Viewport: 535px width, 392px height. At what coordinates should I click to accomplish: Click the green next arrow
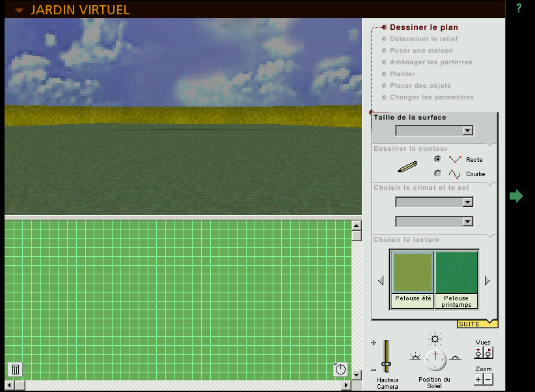pyautogui.click(x=516, y=196)
